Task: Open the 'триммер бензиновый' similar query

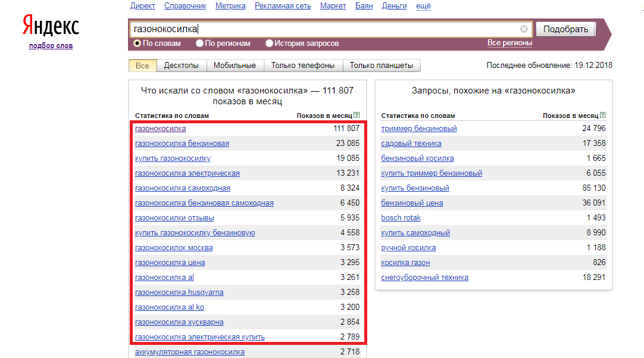Action: 419,129
